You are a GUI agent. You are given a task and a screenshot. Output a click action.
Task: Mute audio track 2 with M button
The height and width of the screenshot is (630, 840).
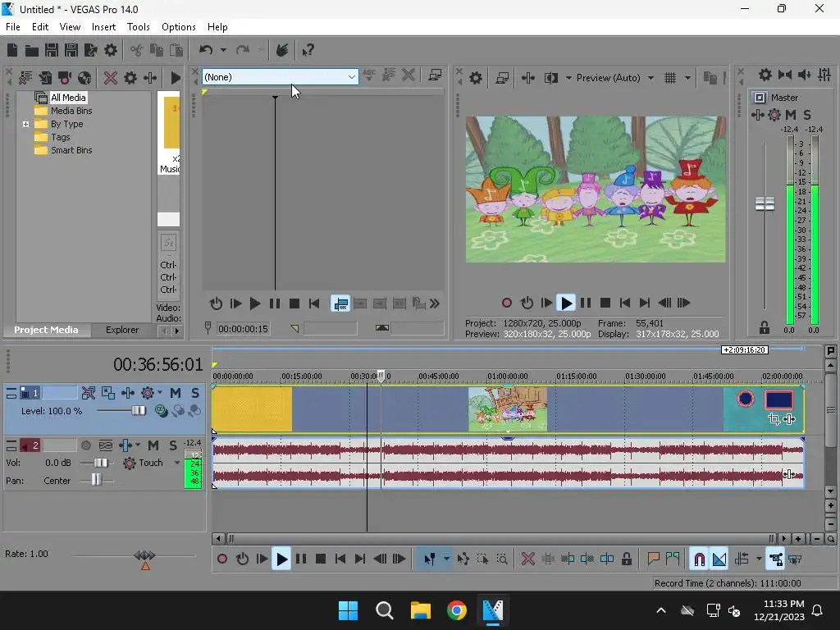153,445
